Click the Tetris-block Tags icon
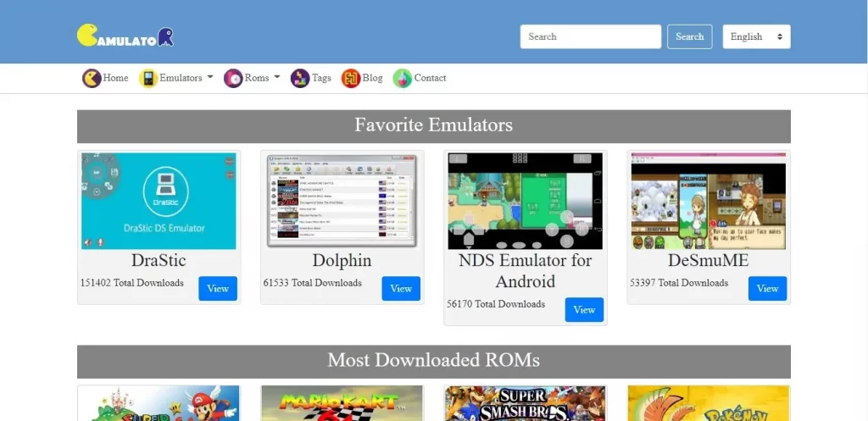The image size is (868, 421). click(x=300, y=78)
